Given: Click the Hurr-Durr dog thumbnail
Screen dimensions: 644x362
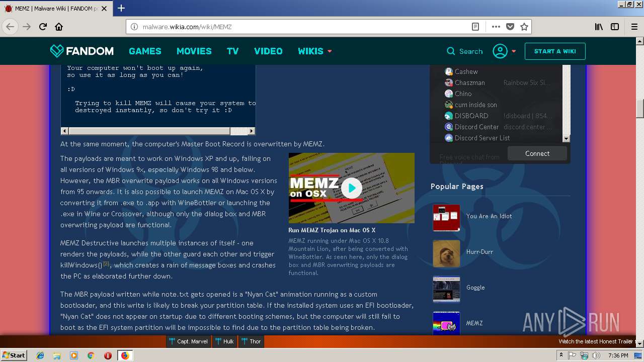Looking at the screenshot, I should [446, 253].
